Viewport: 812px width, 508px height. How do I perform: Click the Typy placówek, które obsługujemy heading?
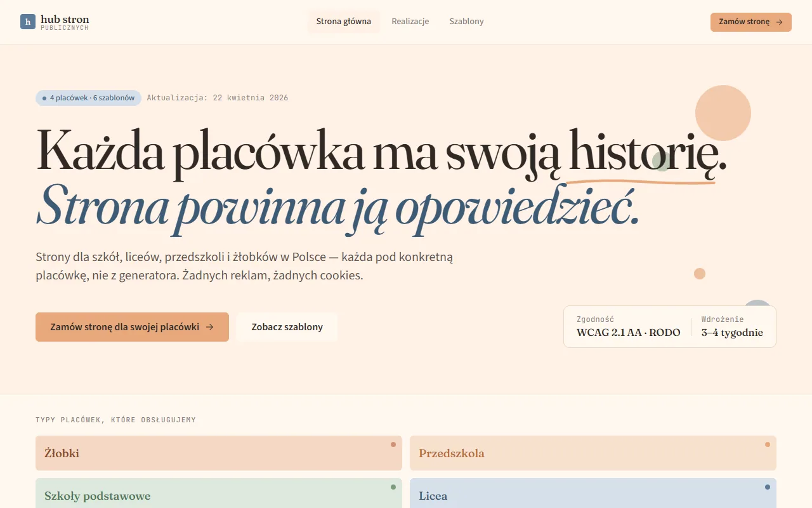click(x=115, y=420)
